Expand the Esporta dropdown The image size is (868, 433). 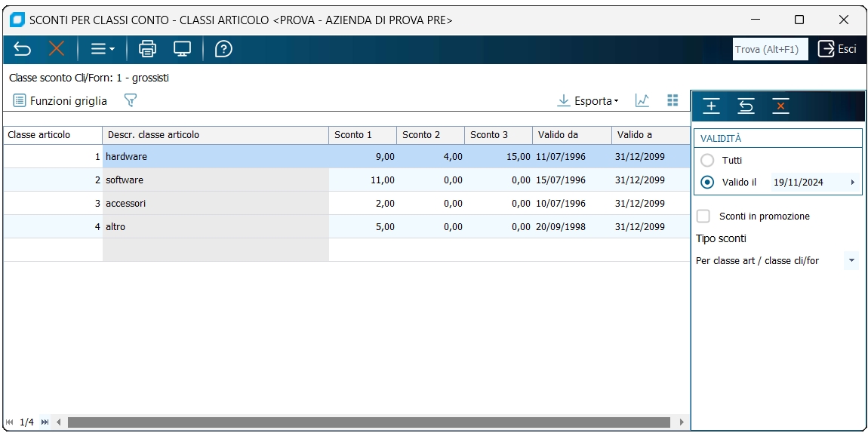tap(588, 100)
